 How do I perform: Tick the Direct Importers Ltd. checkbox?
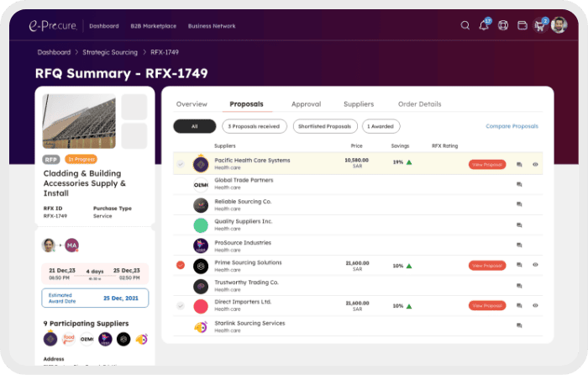pos(181,305)
